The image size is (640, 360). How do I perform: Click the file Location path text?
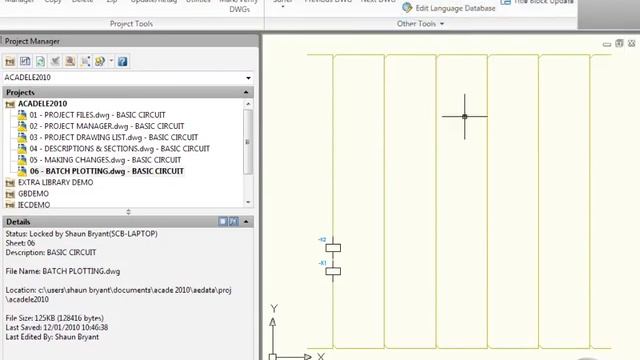click(x=118, y=295)
